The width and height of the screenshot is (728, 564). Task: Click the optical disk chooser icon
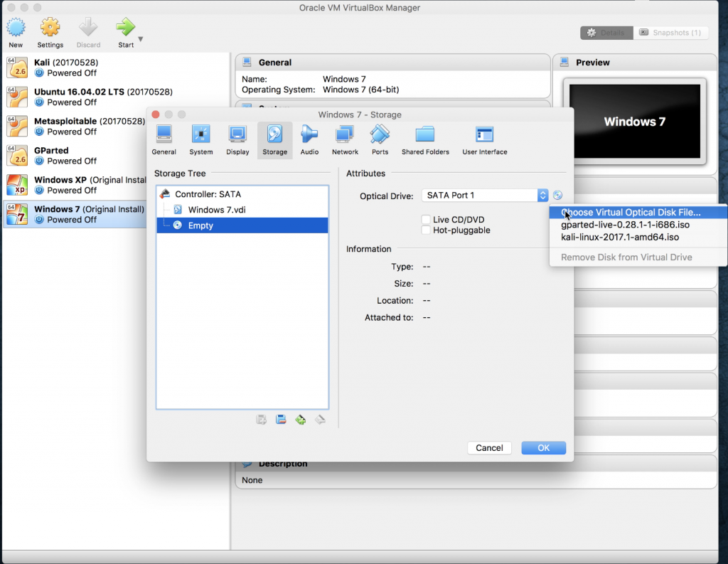coord(557,195)
